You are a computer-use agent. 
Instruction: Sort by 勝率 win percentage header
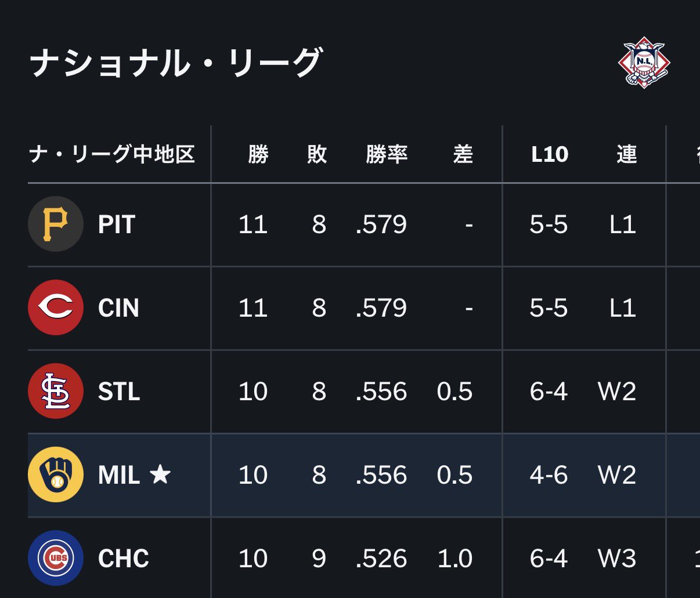(387, 154)
